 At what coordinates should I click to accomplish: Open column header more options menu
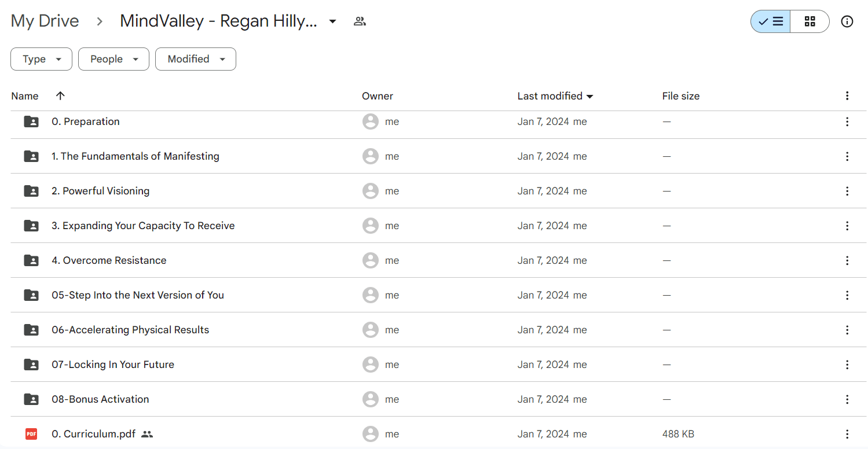tap(847, 96)
